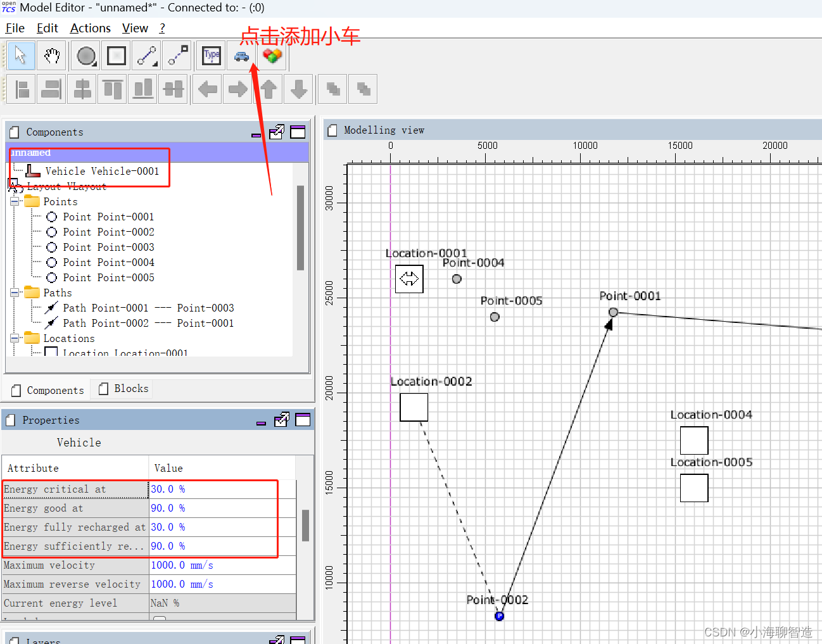The image size is (822, 644).
Task: Click align bottom toolbar icon
Action: [142, 89]
